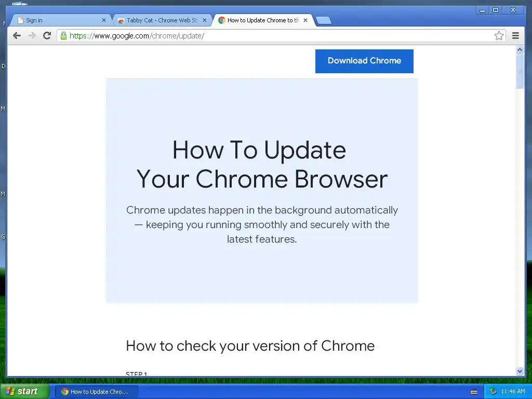The width and height of the screenshot is (532, 399).
Task: Reload the page with the refresh icon
Action: [47, 36]
